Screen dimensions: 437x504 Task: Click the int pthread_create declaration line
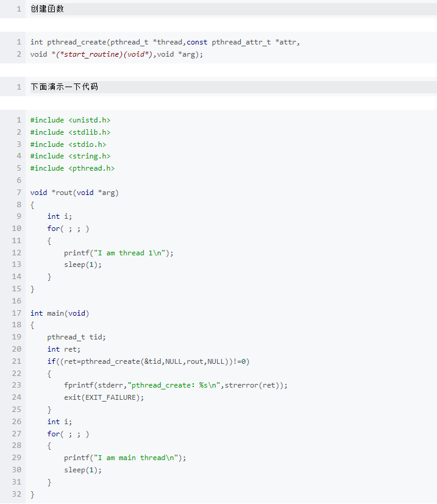[165, 42]
